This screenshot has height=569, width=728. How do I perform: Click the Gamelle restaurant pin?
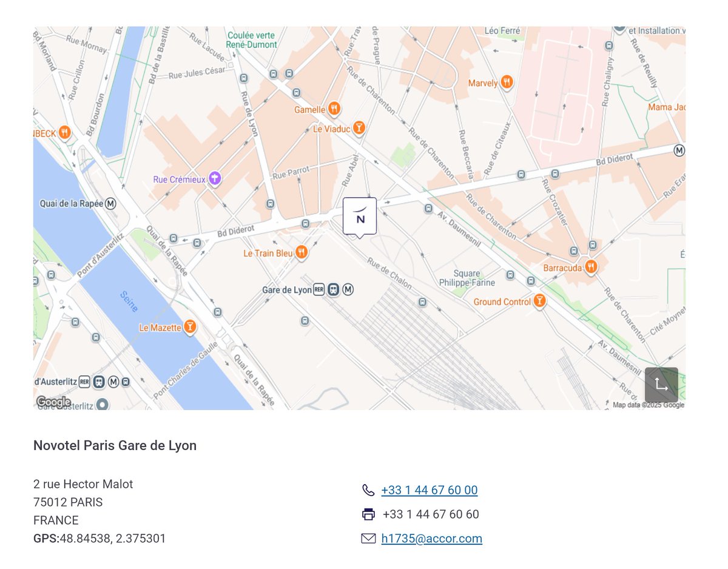pos(334,109)
